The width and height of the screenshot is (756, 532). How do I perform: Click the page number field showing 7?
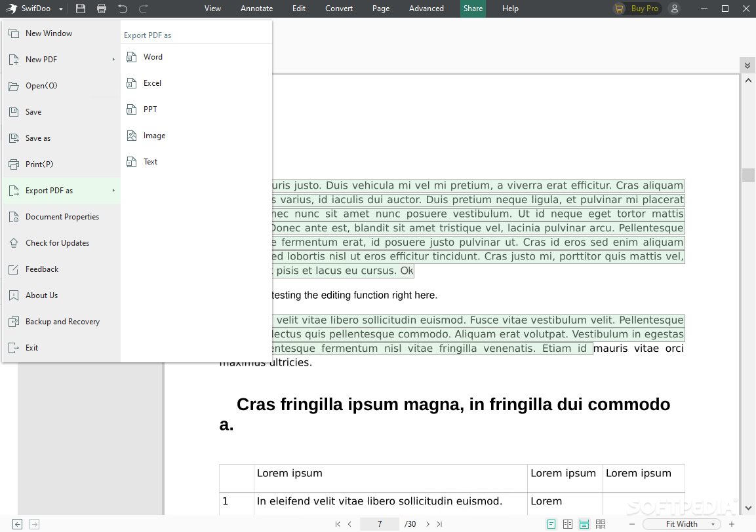(380, 523)
